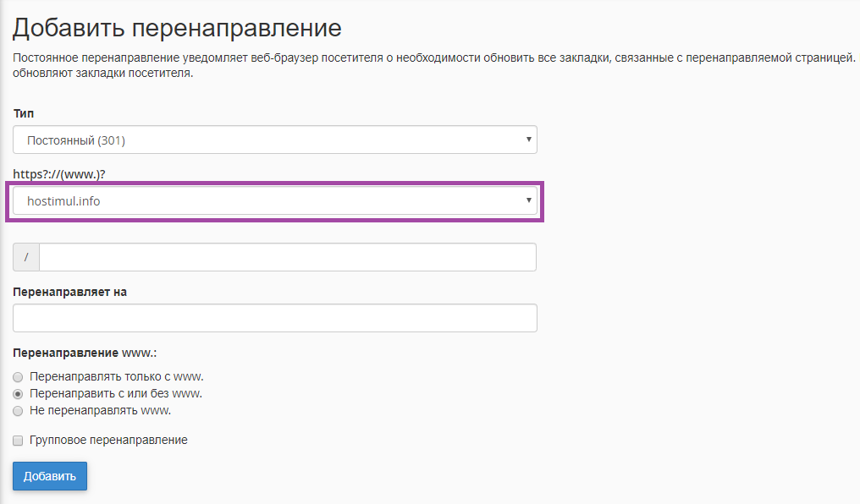860x504 pixels.
Task: Enable the Групповое перенаправление checkbox
Action: (x=18, y=441)
